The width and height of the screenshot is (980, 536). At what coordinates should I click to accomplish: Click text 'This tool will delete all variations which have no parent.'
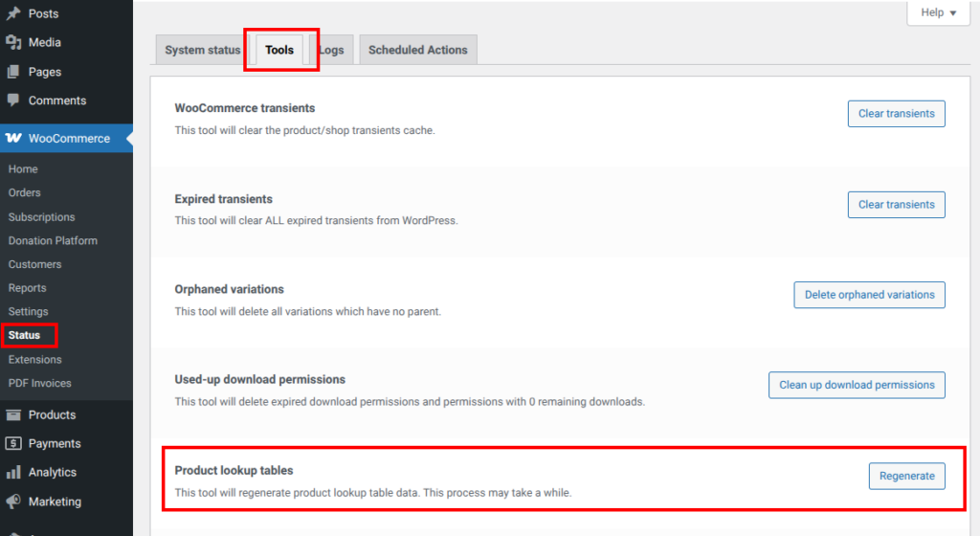pyautogui.click(x=308, y=312)
